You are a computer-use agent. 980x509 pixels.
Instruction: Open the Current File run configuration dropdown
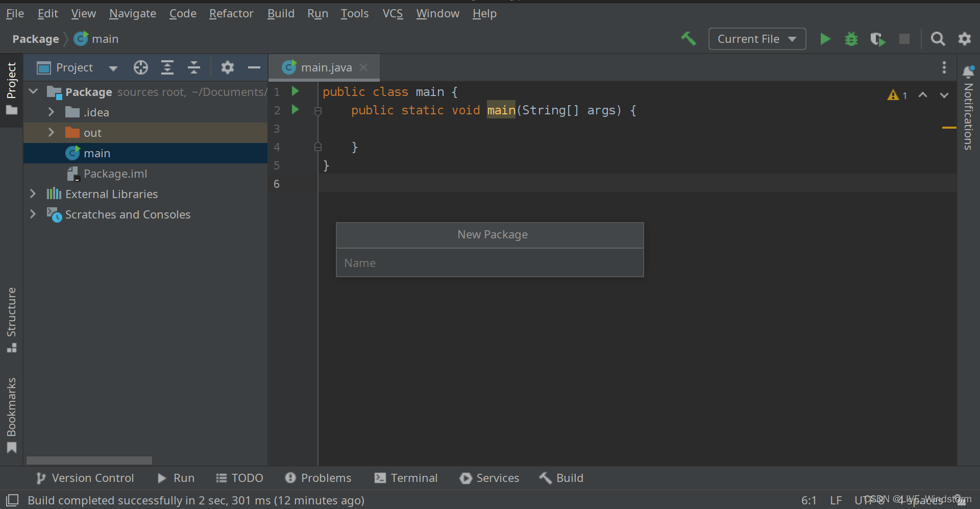click(x=757, y=39)
